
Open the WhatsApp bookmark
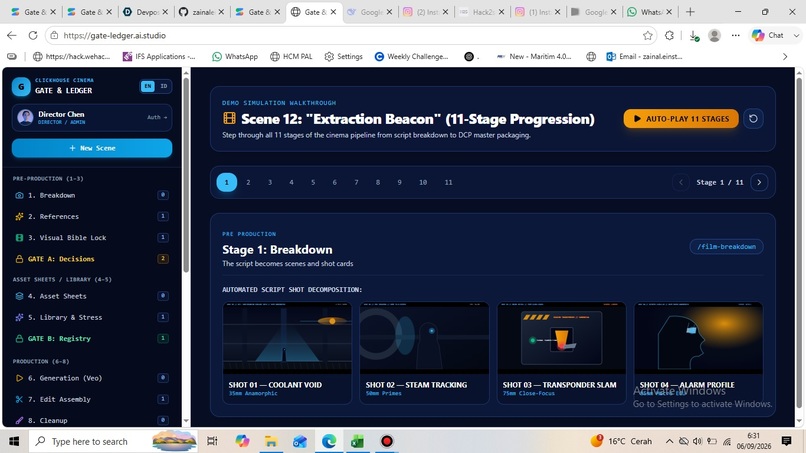coord(235,57)
